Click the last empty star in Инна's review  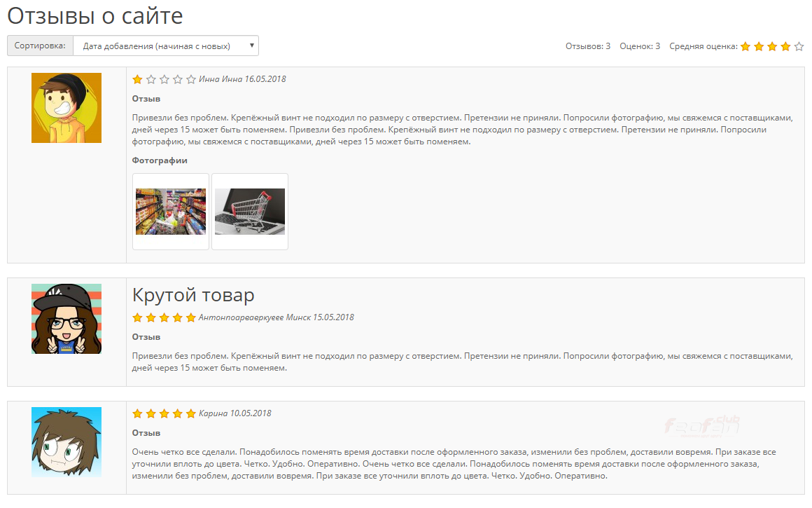pyautogui.click(x=191, y=79)
